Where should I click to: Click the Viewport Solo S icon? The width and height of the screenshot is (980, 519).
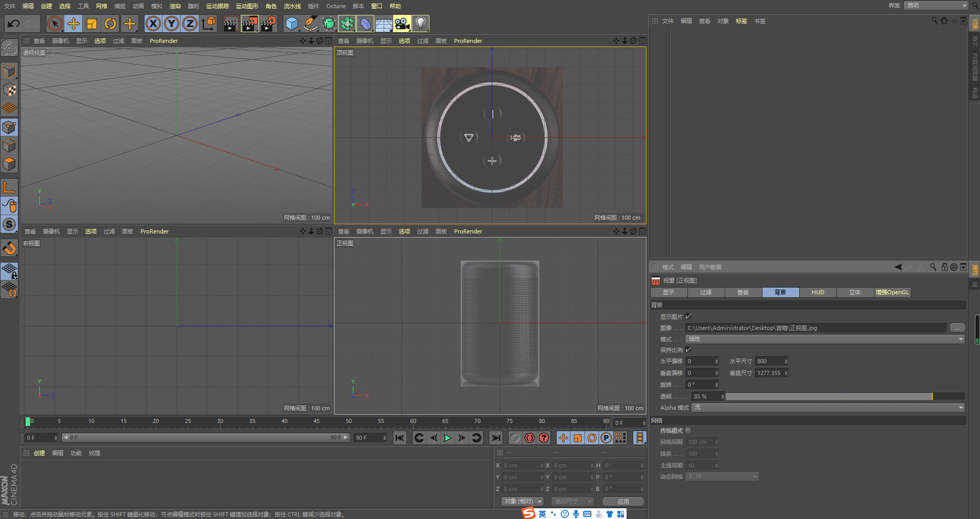9,224
